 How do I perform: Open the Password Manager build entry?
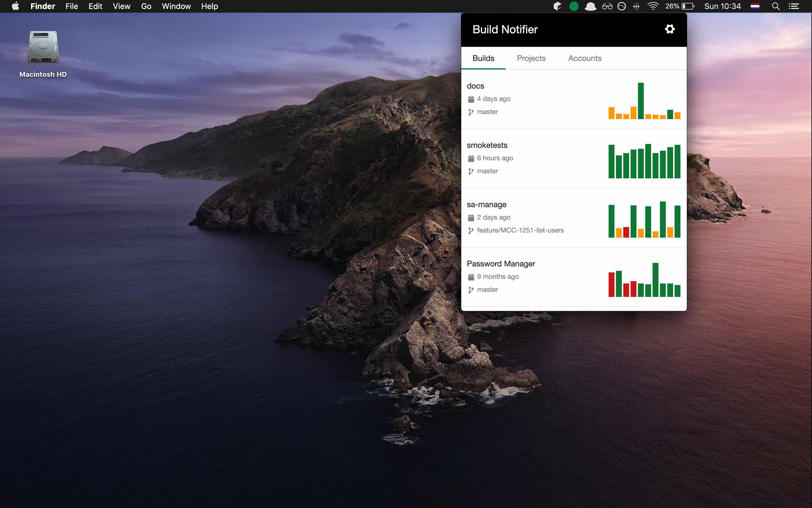click(x=574, y=277)
